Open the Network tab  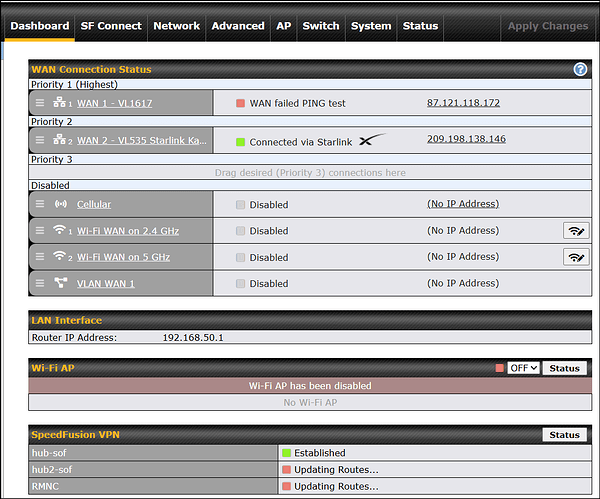(x=176, y=26)
